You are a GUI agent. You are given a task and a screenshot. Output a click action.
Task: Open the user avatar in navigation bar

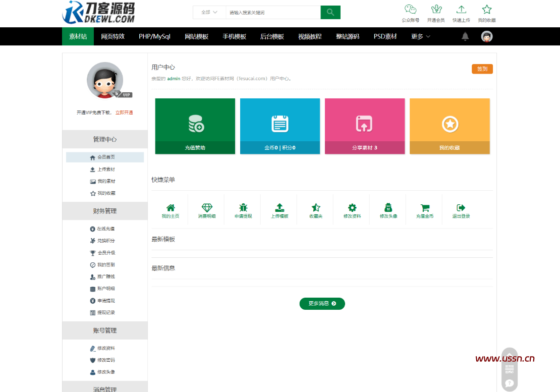click(x=486, y=36)
